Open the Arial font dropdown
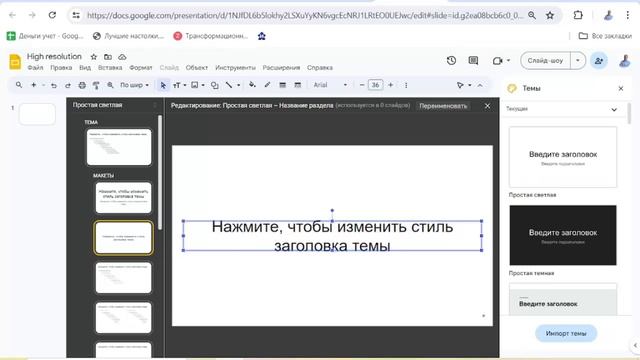This screenshot has height=360, width=640. pos(330,85)
